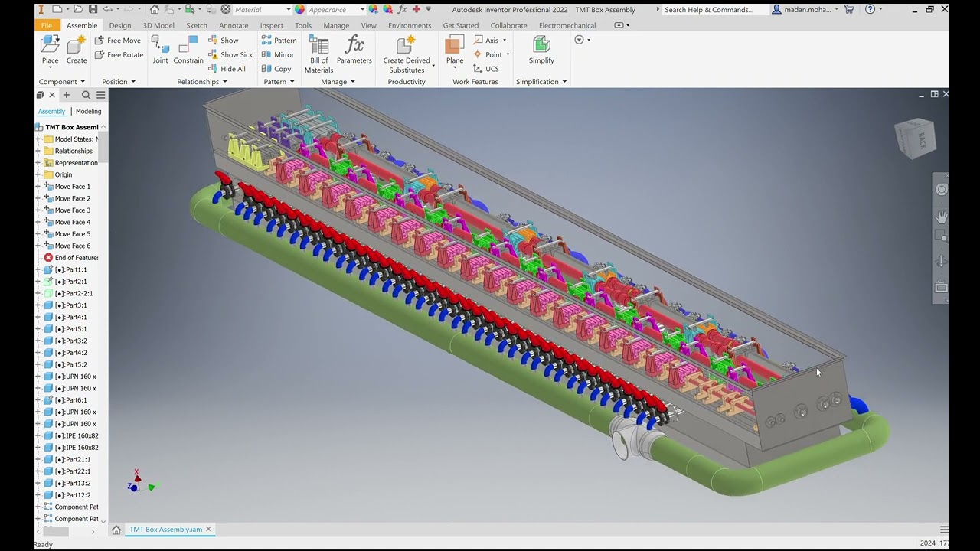
Task: Open the browser panel hamburger menu
Action: (100, 95)
